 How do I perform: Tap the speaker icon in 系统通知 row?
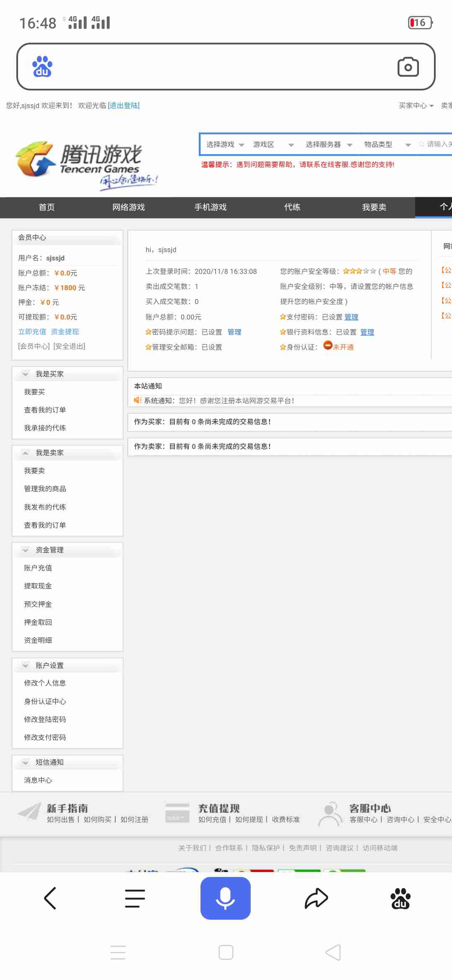point(138,400)
